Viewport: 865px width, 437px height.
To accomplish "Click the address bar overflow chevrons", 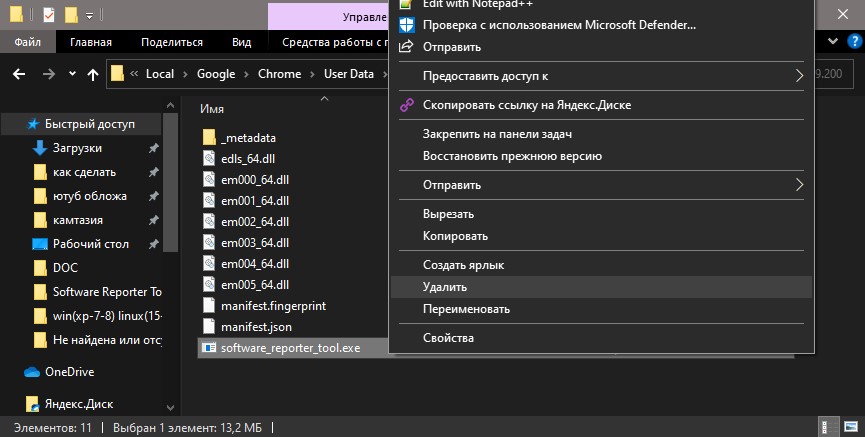I will coord(134,74).
